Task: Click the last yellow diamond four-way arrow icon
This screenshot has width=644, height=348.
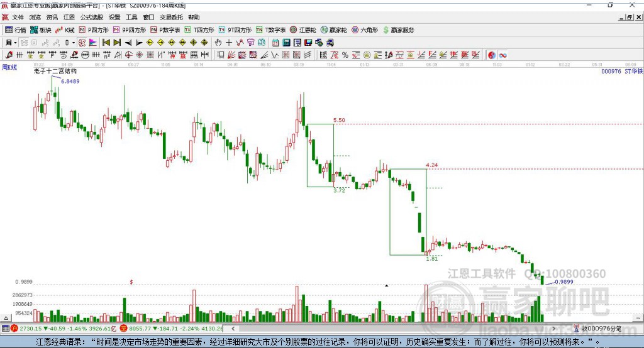Action: [204, 43]
